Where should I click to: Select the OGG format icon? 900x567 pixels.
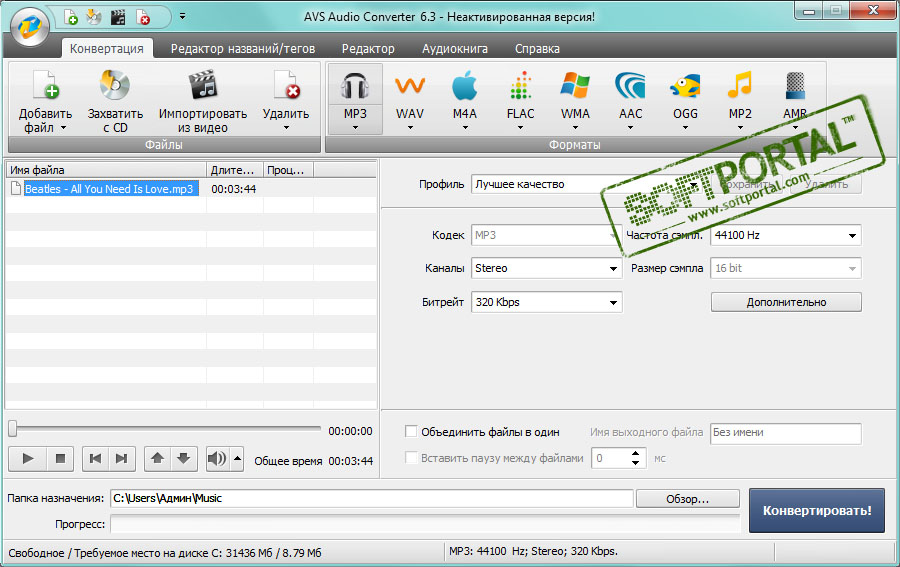(685, 87)
